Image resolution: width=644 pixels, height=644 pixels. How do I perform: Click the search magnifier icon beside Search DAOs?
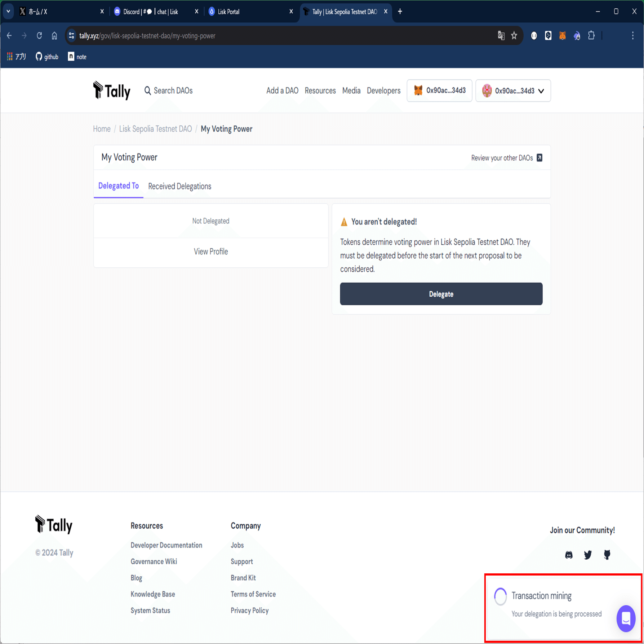pos(147,90)
